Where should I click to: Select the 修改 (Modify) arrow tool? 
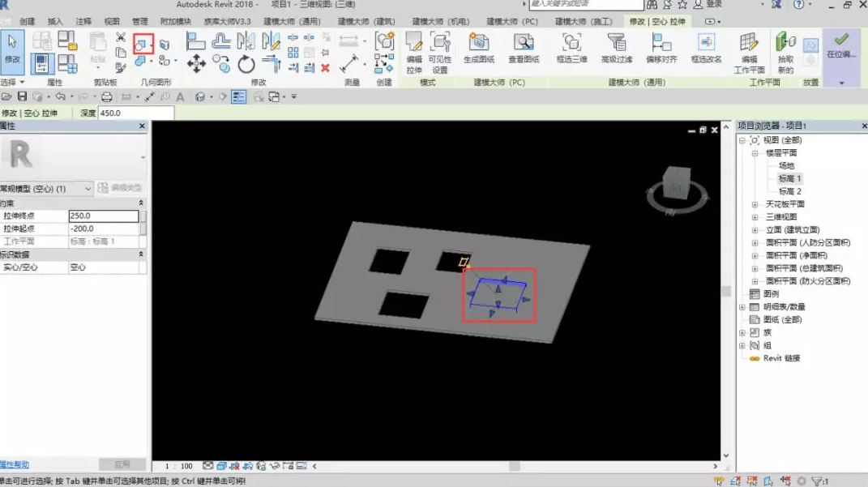[12, 49]
